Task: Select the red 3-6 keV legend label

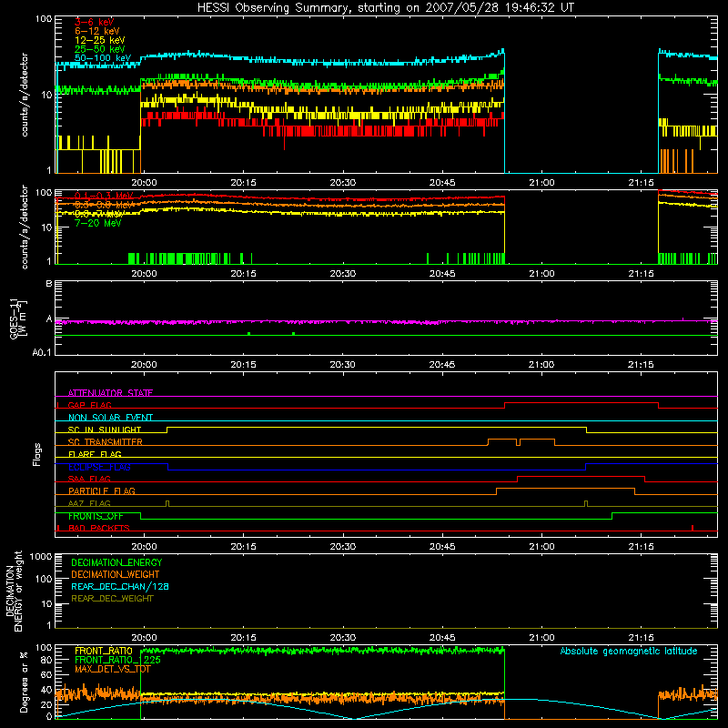Action: coord(94,22)
